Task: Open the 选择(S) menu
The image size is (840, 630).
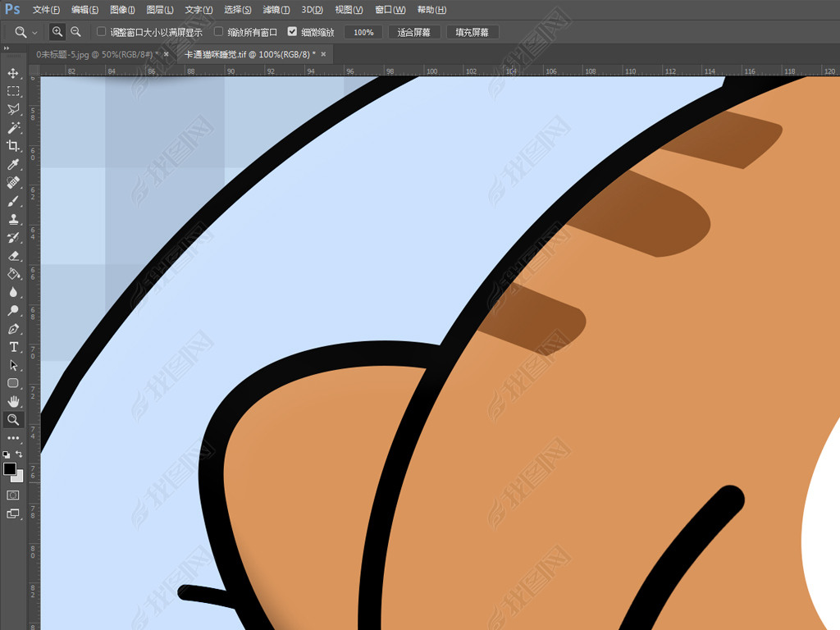Action: click(x=237, y=10)
